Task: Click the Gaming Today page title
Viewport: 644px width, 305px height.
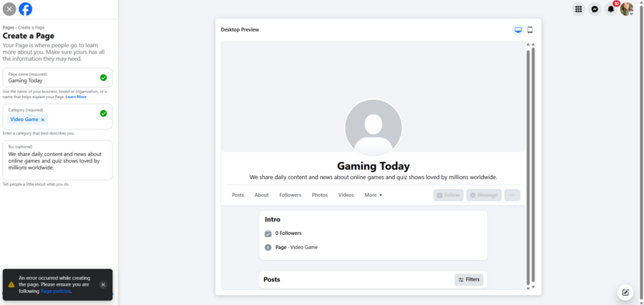Action: tap(374, 166)
